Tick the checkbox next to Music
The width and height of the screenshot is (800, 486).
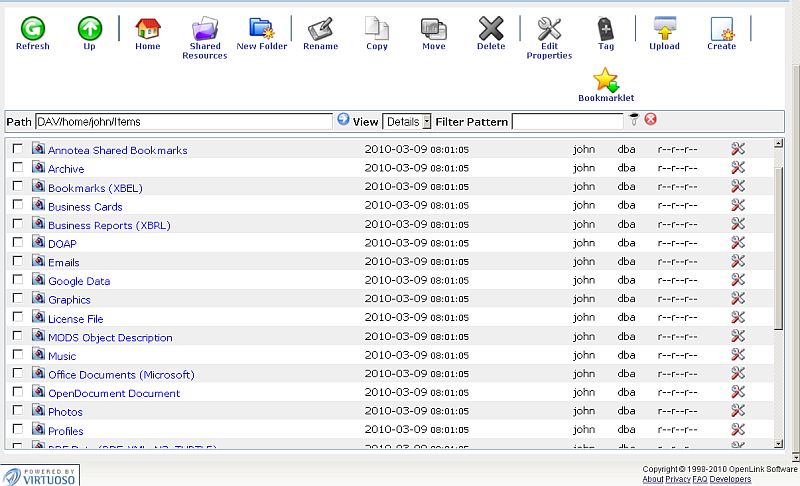click(17, 355)
